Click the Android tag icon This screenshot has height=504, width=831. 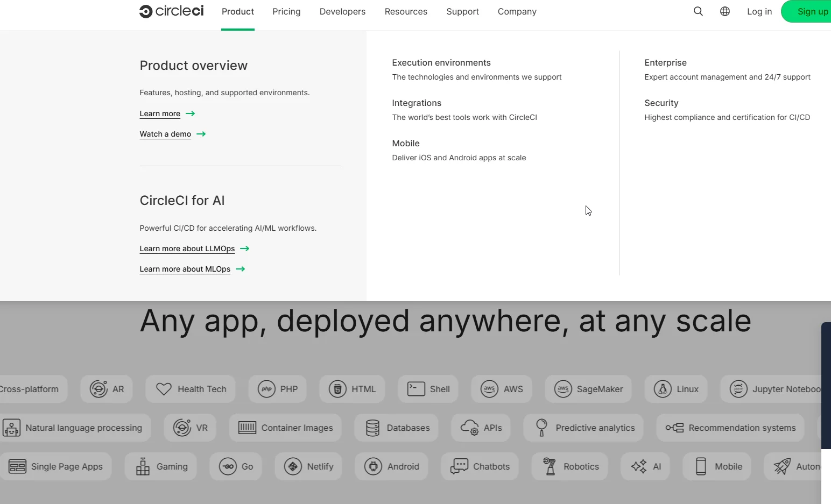[x=373, y=466]
